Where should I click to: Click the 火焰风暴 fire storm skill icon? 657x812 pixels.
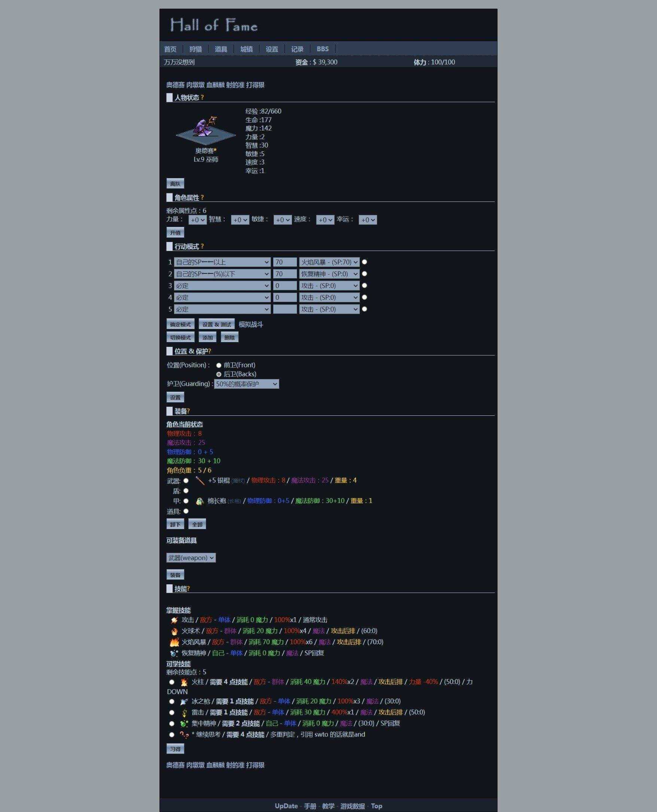point(174,642)
